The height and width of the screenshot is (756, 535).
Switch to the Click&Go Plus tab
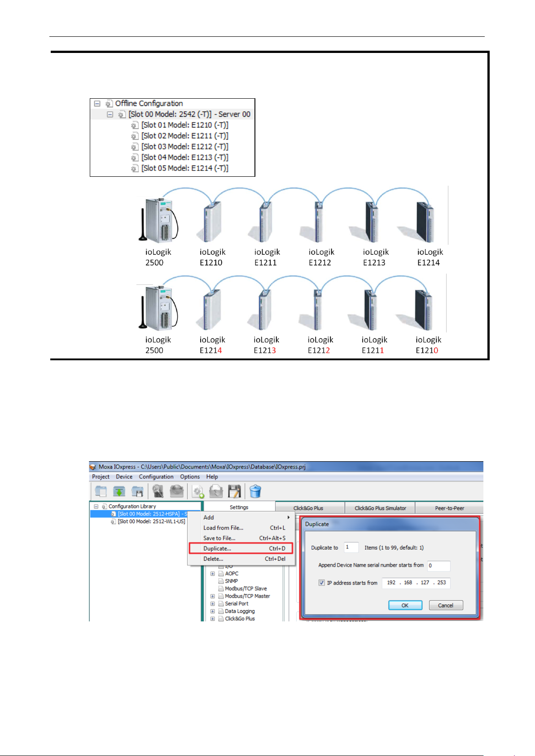tap(309, 508)
